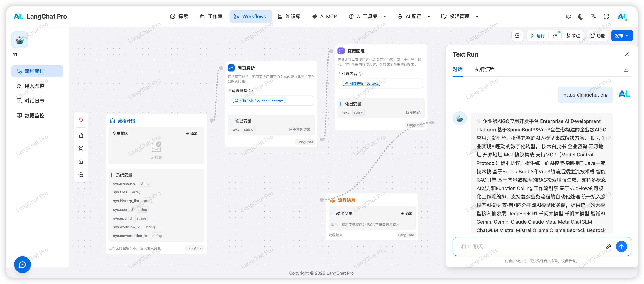The image size is (644, 284).
Task: Toggle dark mode with the moon icon
Action: (581, 16)
